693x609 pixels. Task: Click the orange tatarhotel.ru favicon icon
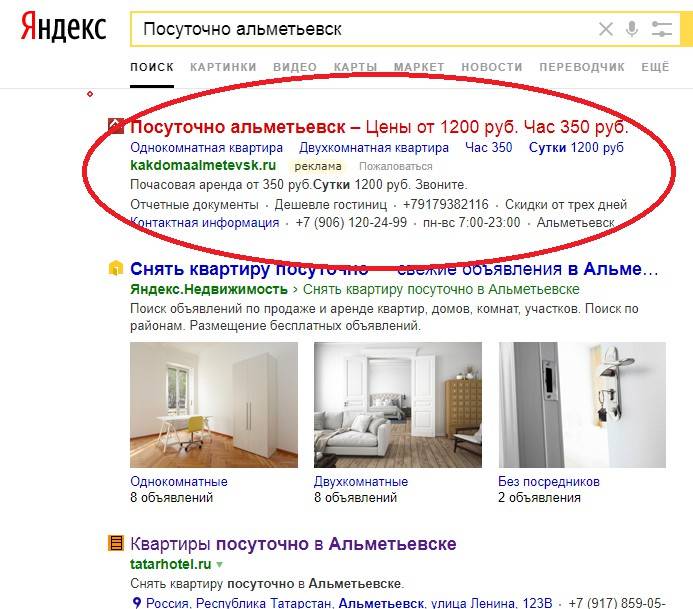[116, 543]
